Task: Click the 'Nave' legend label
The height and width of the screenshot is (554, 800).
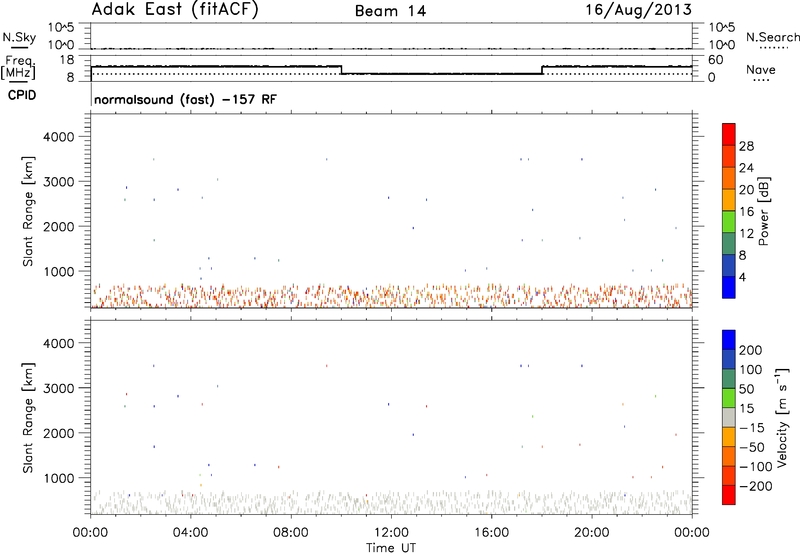Action: [x=761, y=69]
